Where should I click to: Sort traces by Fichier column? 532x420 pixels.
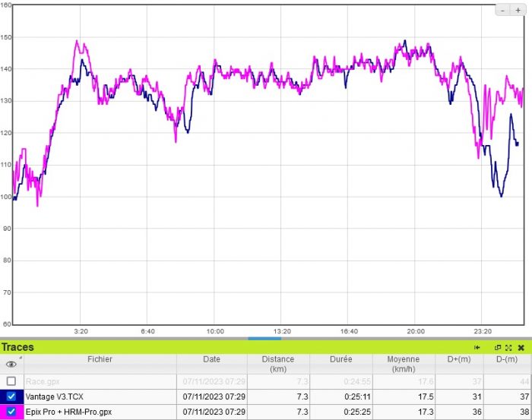click(x=100, y=359)
